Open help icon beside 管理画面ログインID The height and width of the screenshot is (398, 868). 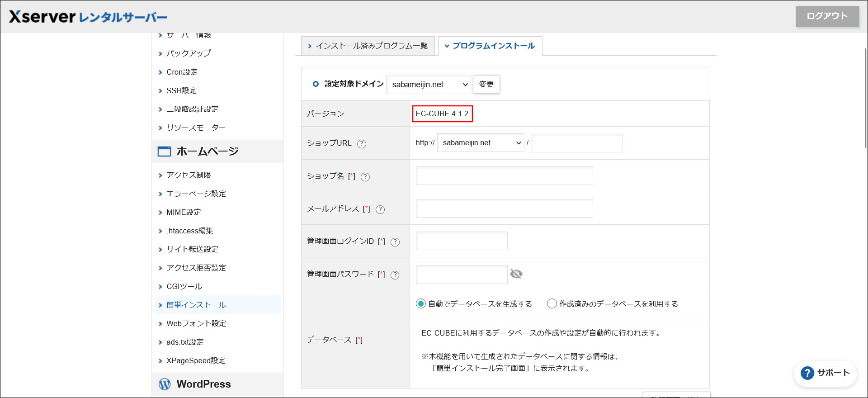pyautogui.click(x=395, y=242)
